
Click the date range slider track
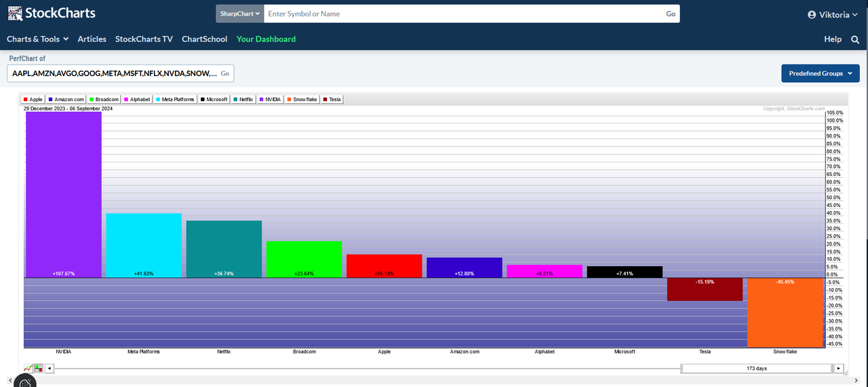368,369
